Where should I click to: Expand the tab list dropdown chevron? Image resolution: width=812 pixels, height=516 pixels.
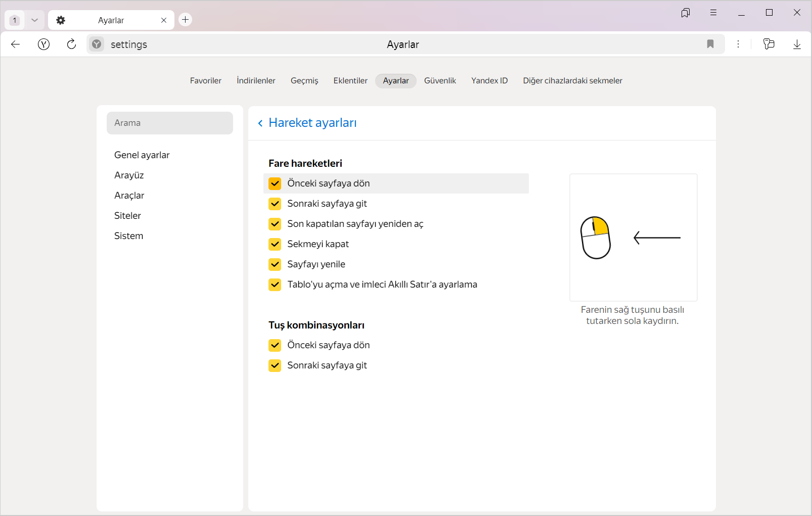34,20
